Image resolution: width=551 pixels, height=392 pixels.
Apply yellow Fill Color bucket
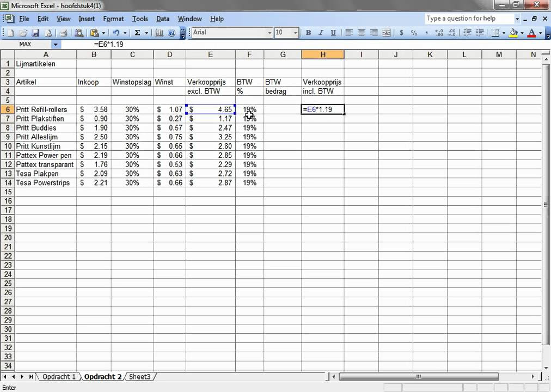pos(513,33)
